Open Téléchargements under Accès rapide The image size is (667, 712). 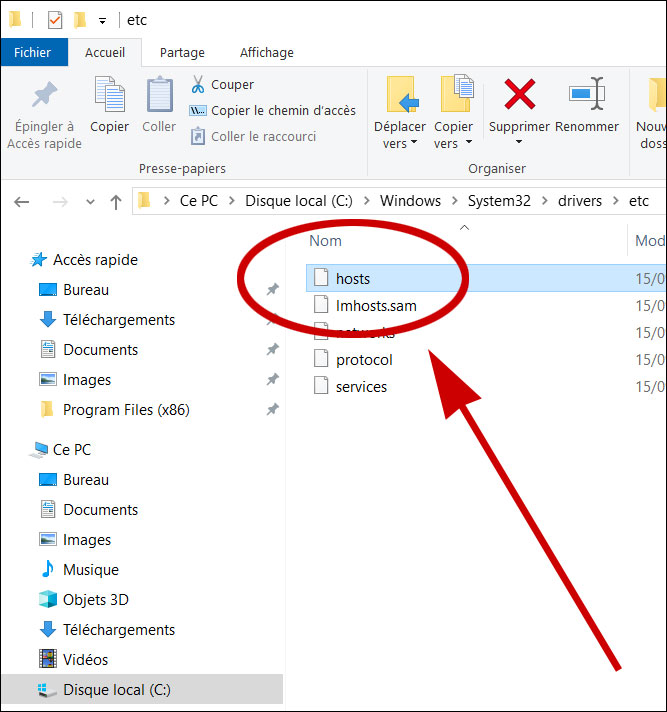pyautogui.click(x=119, y=320)
